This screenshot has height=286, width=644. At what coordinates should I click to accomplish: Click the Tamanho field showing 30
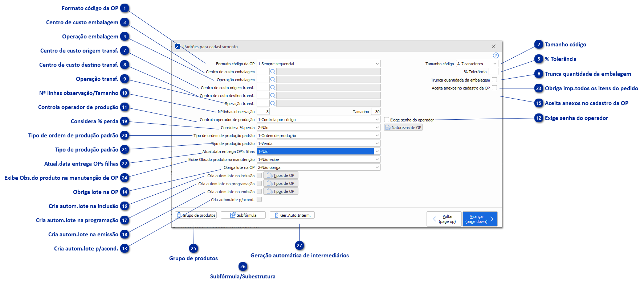point(376,112)
